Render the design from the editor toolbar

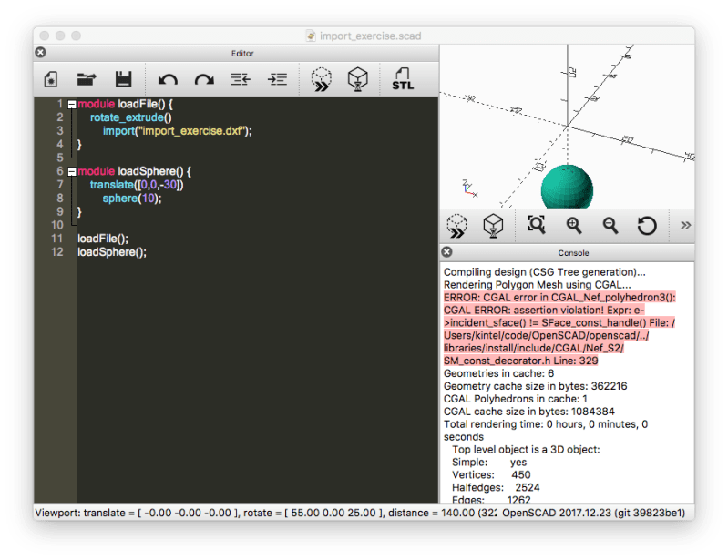pos(357,79)
